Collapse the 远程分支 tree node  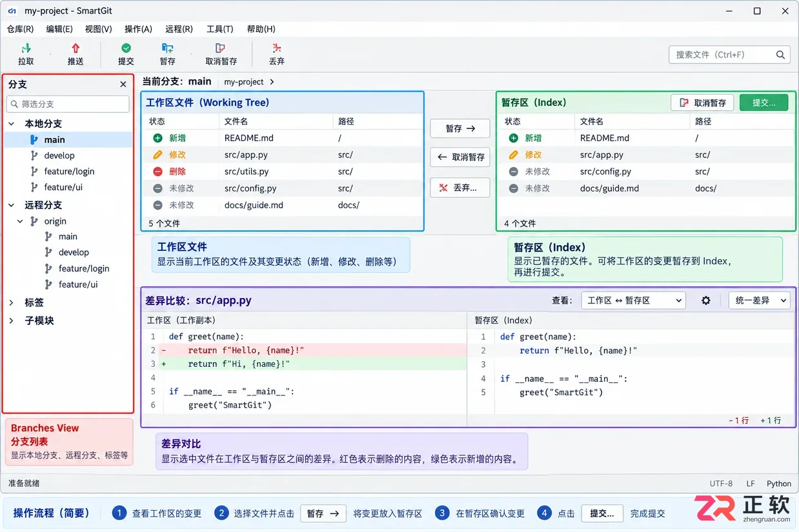point(12,205)
